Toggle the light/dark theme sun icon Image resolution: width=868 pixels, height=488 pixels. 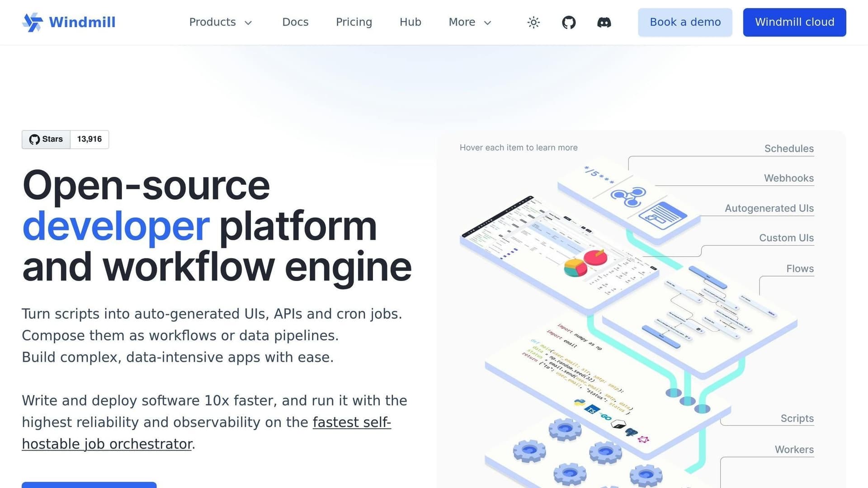coord(533,22)
